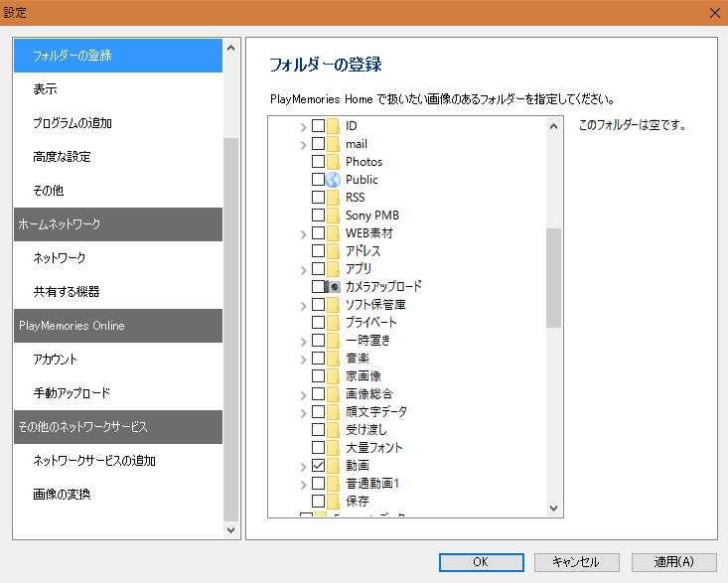728x583 pixels.
Task: Expand the 顔文字データ folder node
Action: 303,412
